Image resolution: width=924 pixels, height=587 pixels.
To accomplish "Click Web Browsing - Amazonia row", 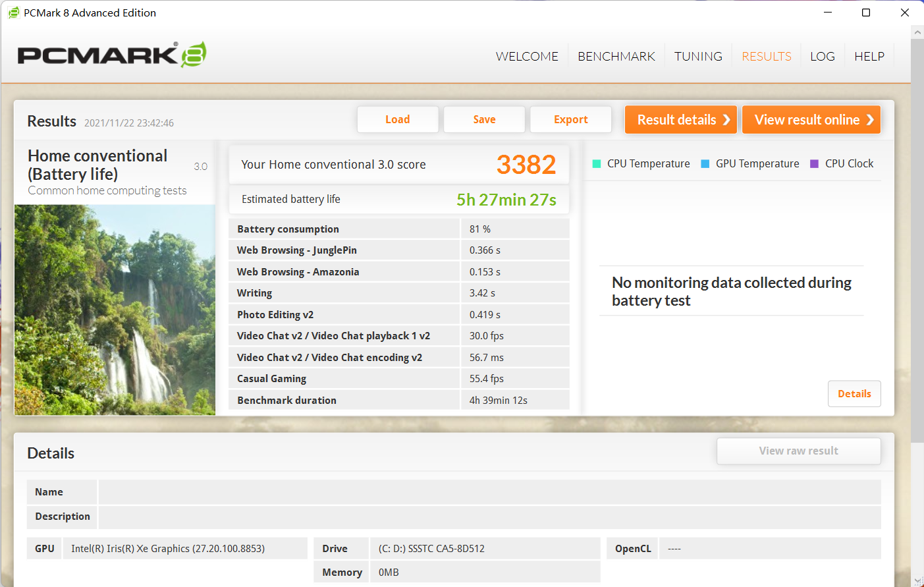I will click(399, 271).
